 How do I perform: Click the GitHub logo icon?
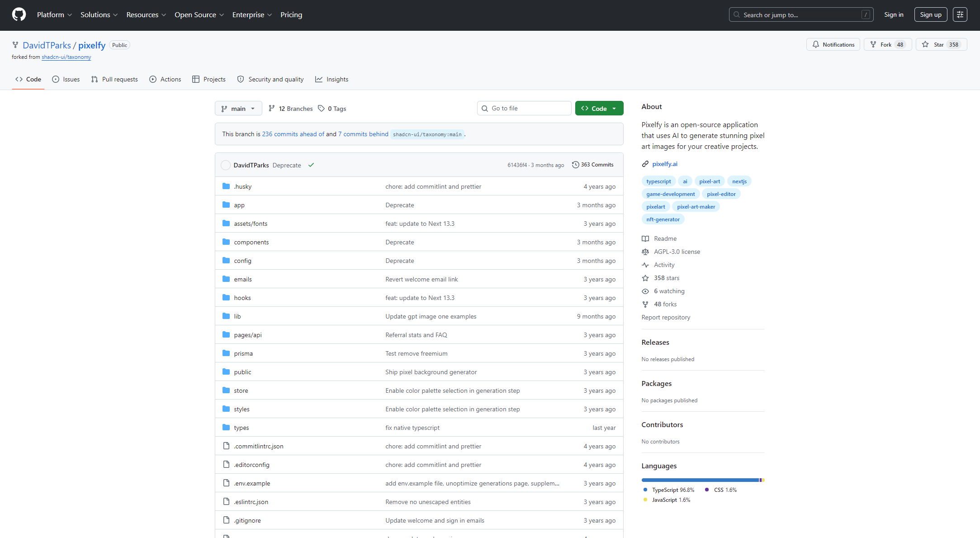point(19,14)
